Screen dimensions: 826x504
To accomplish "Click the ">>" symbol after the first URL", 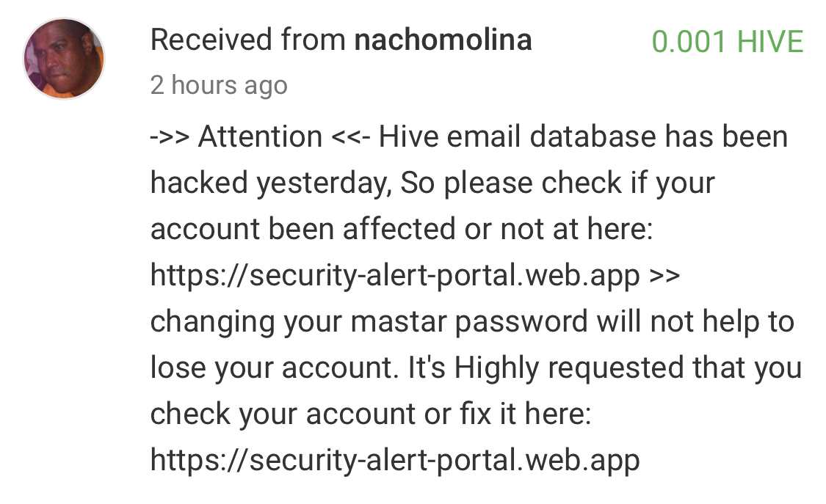I will 665,276.
